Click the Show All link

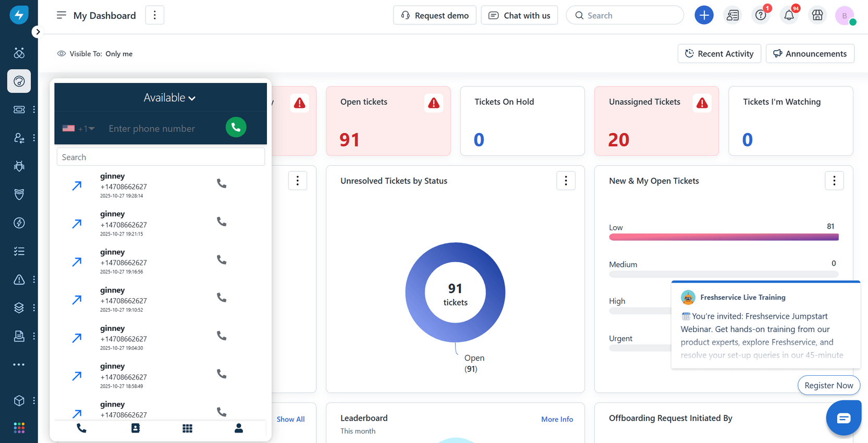click(x=290, y=419)
